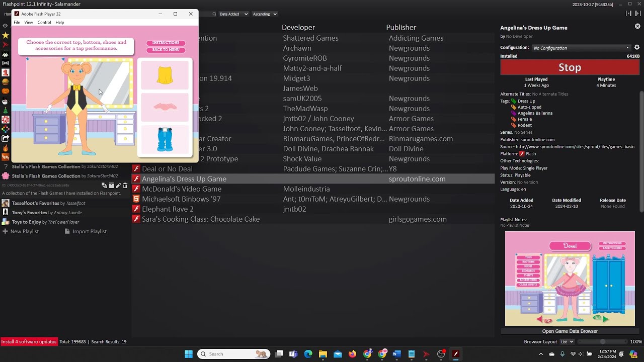Open Microsoft Teams from taskbar
This screenshot has width=644, height=362.
tap(293, 354)
